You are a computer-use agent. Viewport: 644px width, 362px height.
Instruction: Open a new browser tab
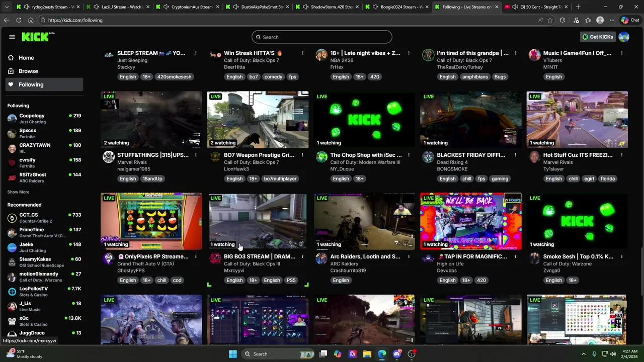(x=578, y=7)
